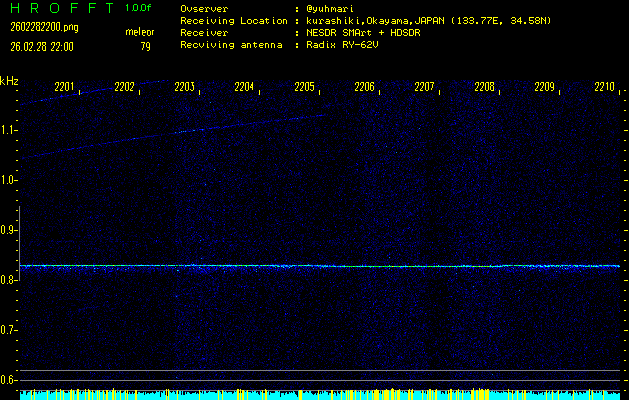
Task: Click the yellow meteor label
Action: [139, 32]
